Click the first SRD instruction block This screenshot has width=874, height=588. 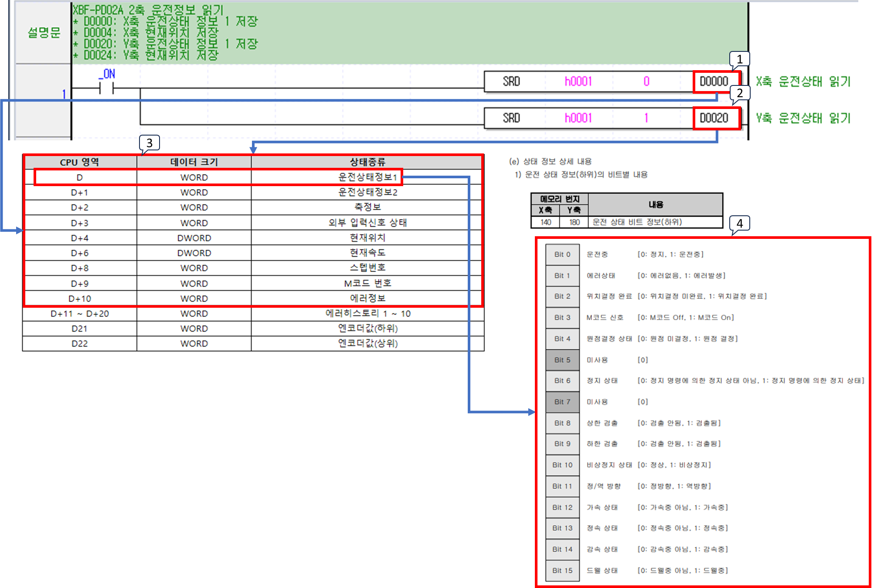511,81
